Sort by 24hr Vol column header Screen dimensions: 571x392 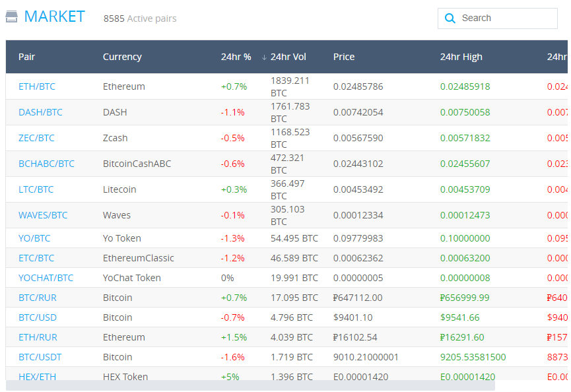click(x=288, y=57)
